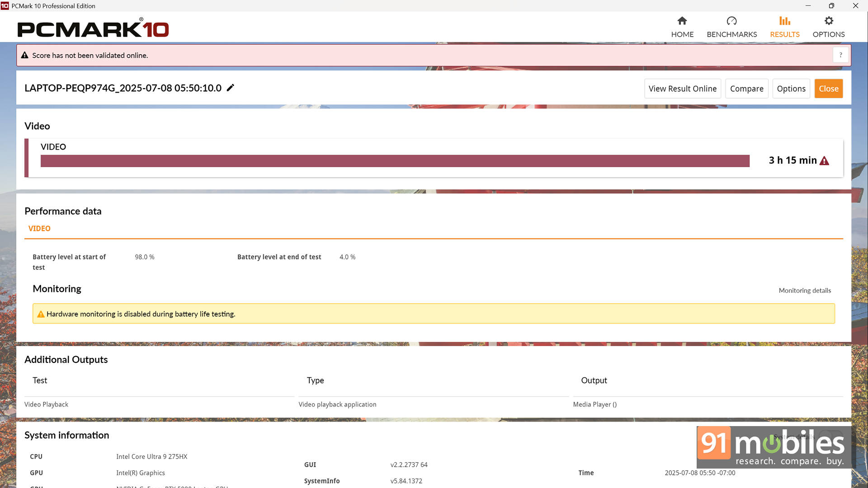Open the result Options button
This screenshot has height=488, width=868.
pyautogui.click(x=791, y=89)
